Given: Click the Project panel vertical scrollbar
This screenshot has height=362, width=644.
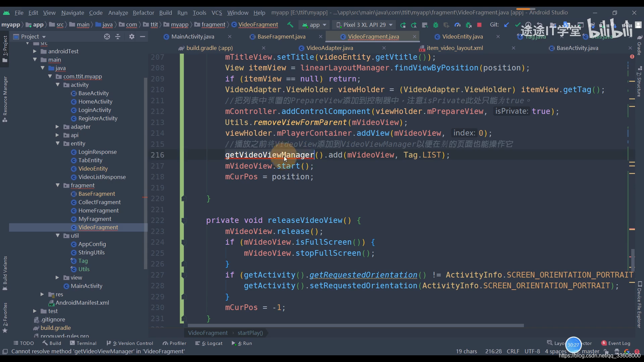Looking at the screenshot, I should click(x=146, y=173).
